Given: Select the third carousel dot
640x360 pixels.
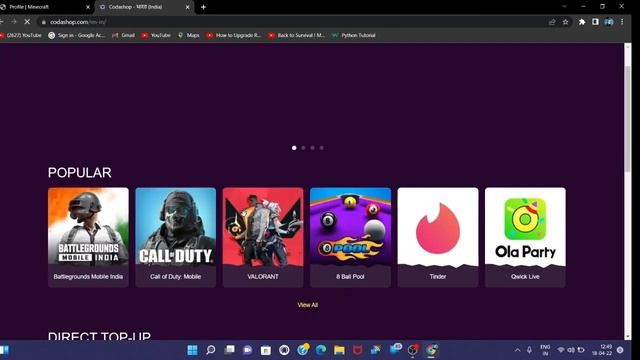Looking at the screenshot, I should click(x=313, y=148).
